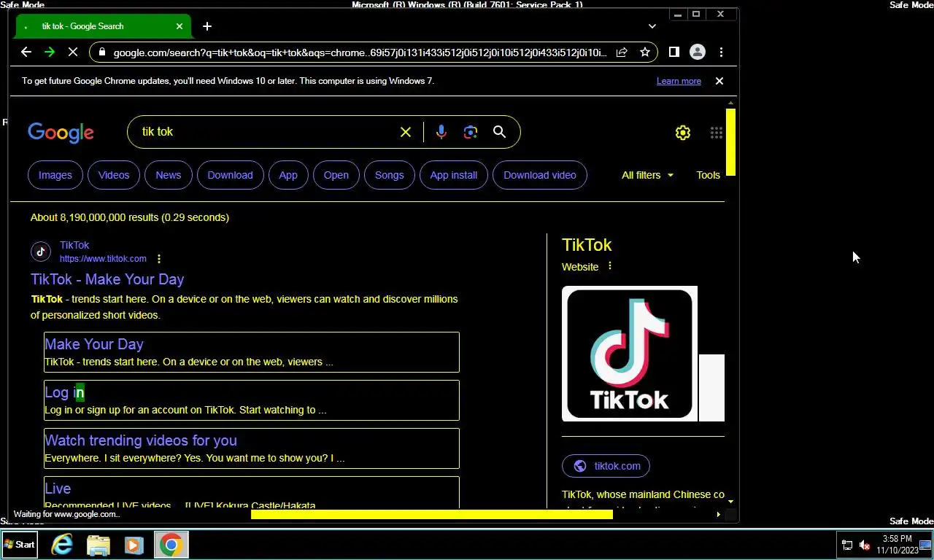This screenshot has height=560, width=934.
Task: Filter results by News
Action: (169, 175)
